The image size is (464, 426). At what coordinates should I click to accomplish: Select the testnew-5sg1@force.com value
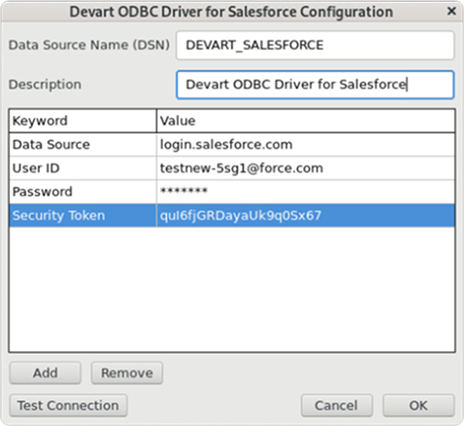pos(306,168)
